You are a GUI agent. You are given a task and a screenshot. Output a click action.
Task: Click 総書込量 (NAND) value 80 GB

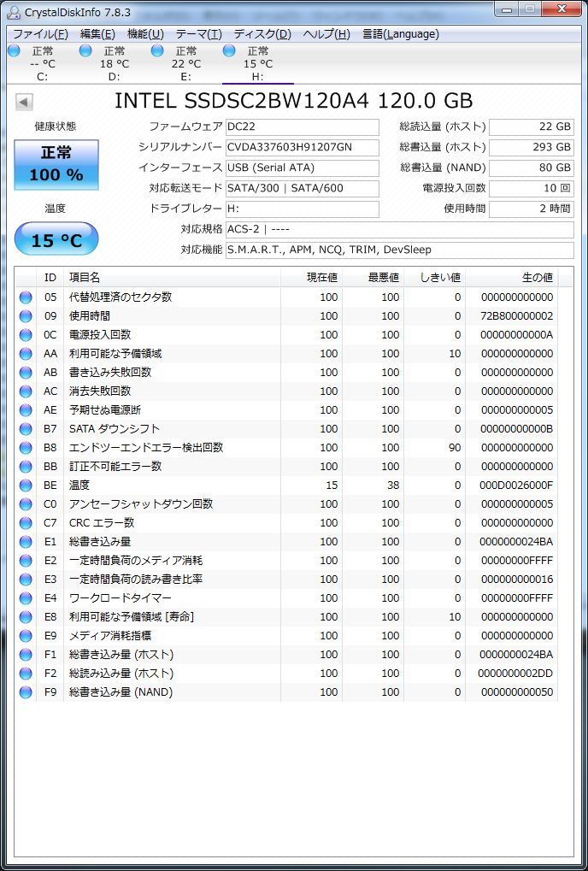pyautogui.click(x=532, y=168)
